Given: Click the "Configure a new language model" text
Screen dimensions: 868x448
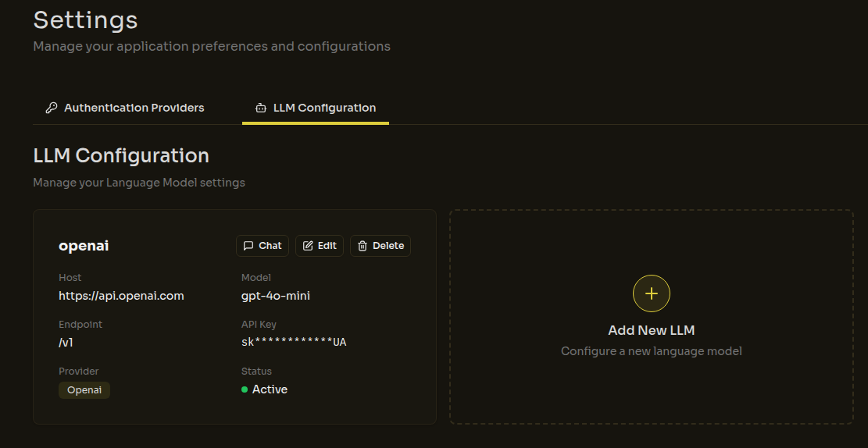Looking at the screenshot, I should click(x=651, y=351).
